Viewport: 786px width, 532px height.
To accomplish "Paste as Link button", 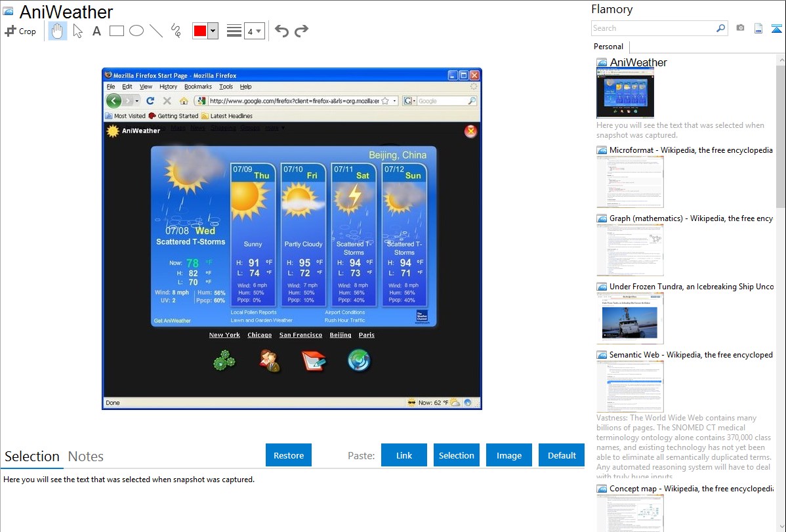I will pyautogui.click(x=404, y=455).
